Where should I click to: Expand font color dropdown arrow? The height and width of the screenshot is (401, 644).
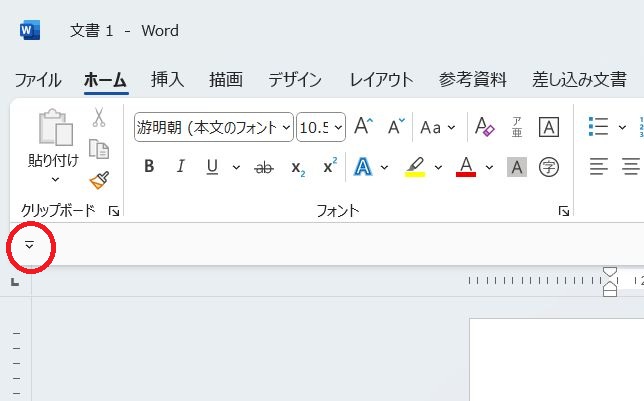click(489, 167)
